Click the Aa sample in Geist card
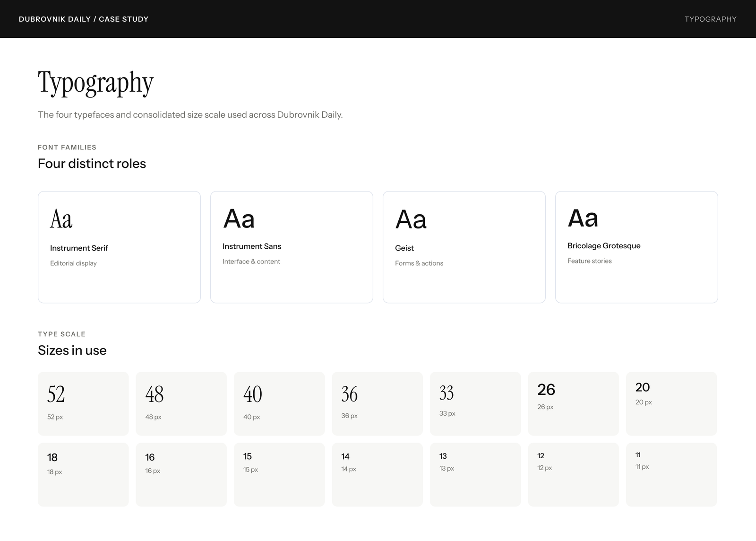 [x=411, y=219]
